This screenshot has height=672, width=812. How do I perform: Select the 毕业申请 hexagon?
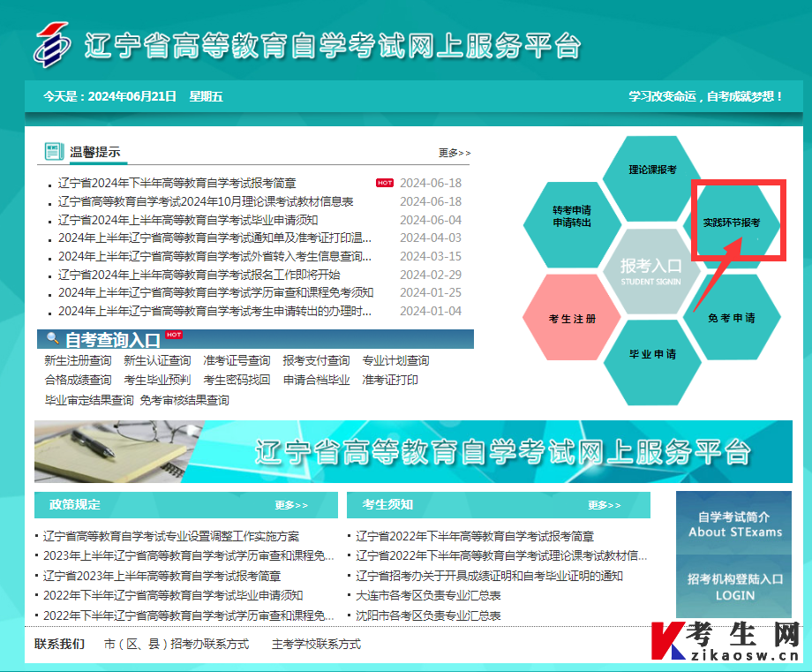tap(652, 354)
